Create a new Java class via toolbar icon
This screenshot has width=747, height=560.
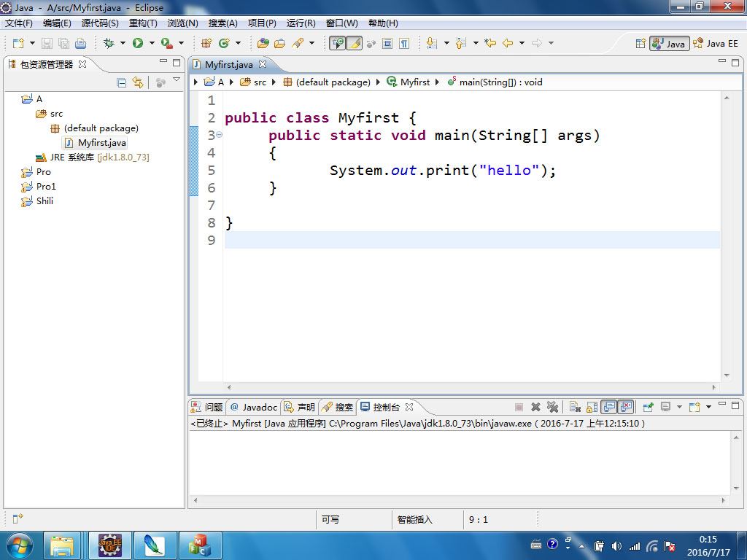[x=223, y=43]
